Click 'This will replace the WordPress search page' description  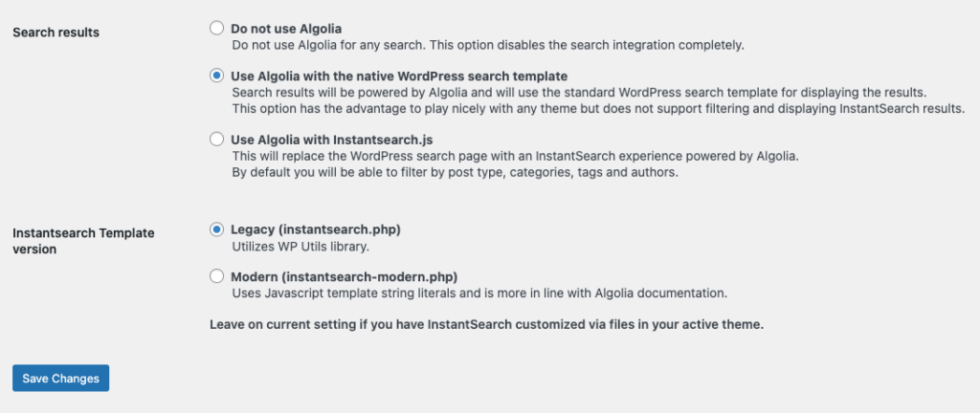(515, 156)
